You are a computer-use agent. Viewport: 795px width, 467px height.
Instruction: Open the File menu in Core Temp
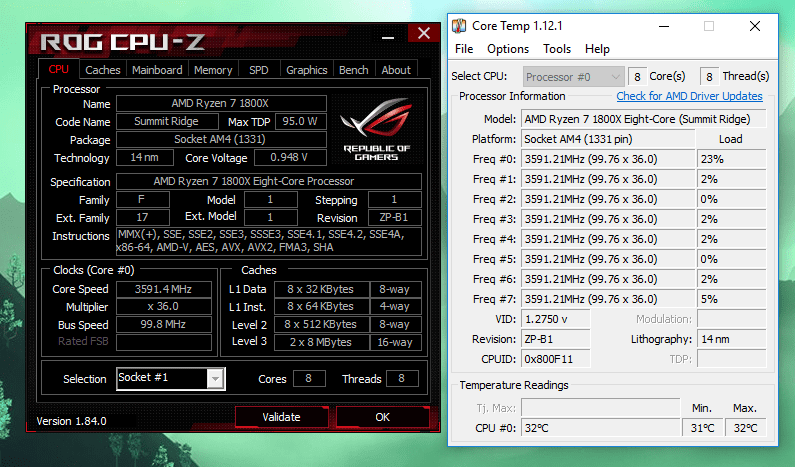pos(464,49)
